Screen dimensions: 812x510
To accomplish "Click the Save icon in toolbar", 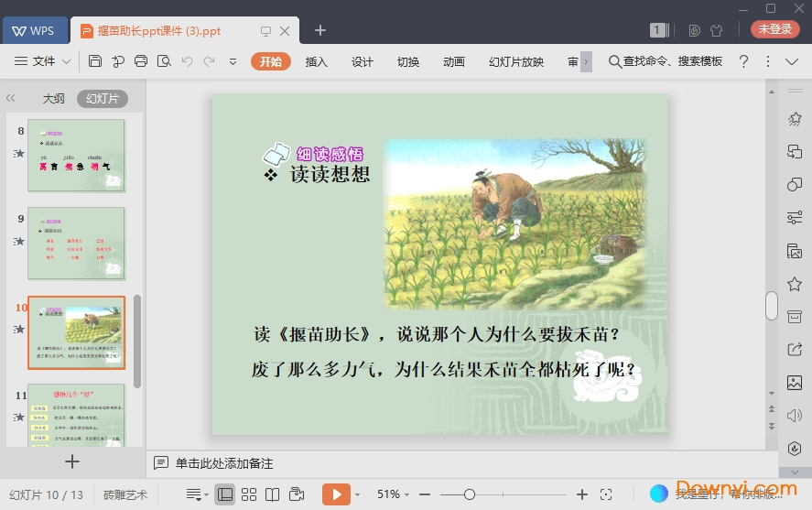I will point(95,61).
